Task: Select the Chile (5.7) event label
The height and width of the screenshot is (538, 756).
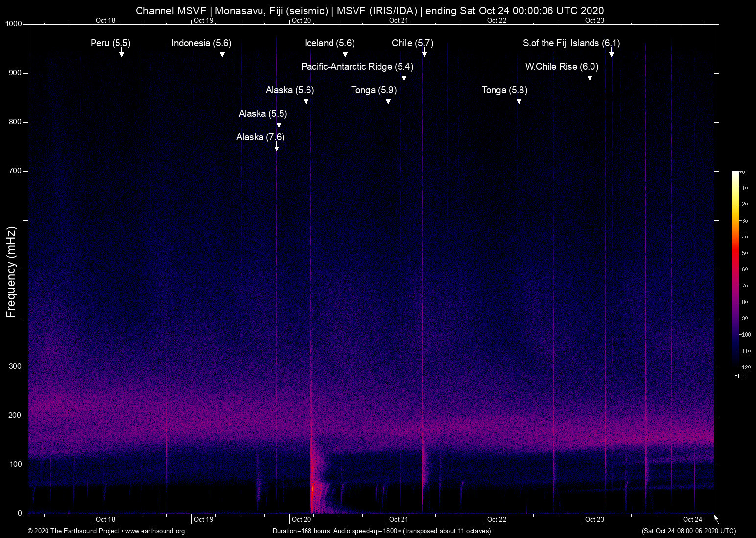Action: [x=413, y=43]
